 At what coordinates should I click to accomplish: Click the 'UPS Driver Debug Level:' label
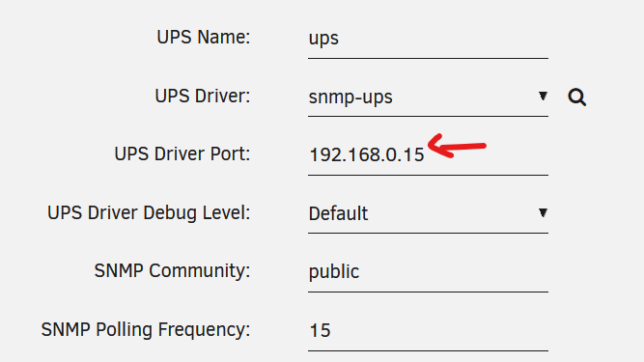pyautogui.click(x=149, y=213)
